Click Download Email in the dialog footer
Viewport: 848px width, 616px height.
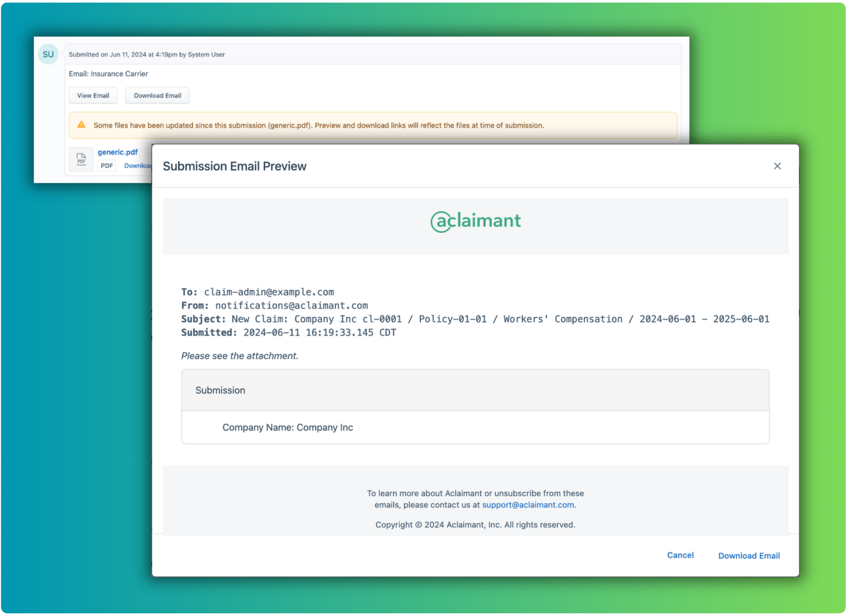click(749, 555)
